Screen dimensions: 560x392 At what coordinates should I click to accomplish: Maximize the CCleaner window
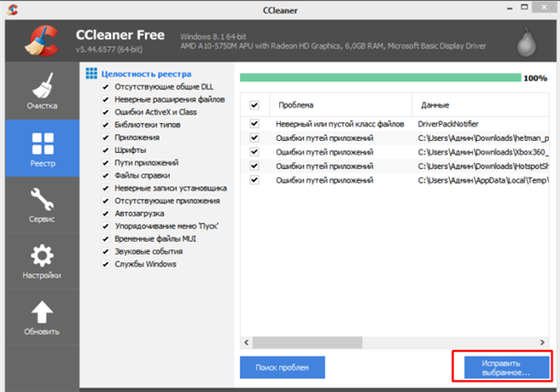(525, 7)
